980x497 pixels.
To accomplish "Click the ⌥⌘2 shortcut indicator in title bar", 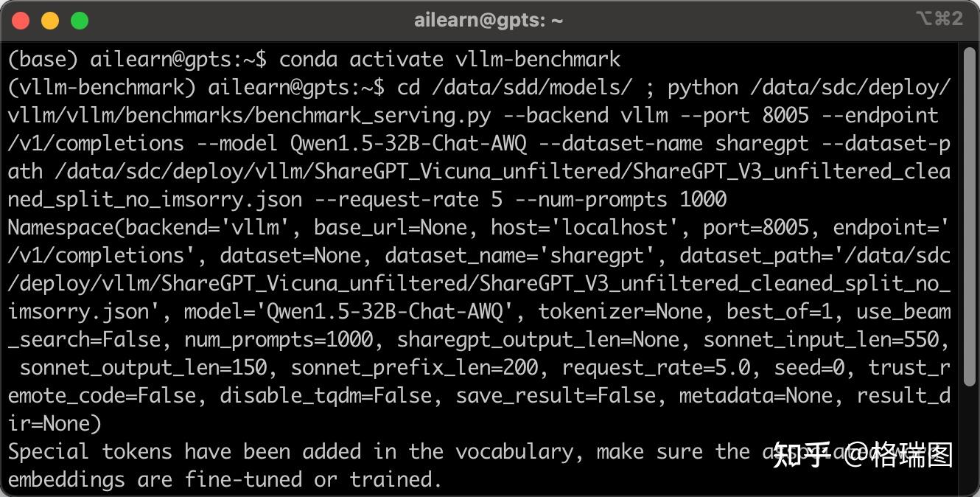I will [x=939, y=19].
